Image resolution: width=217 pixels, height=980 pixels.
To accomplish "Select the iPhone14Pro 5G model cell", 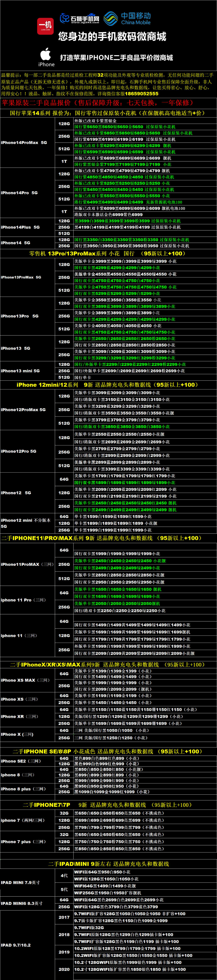I will (27, 193).
